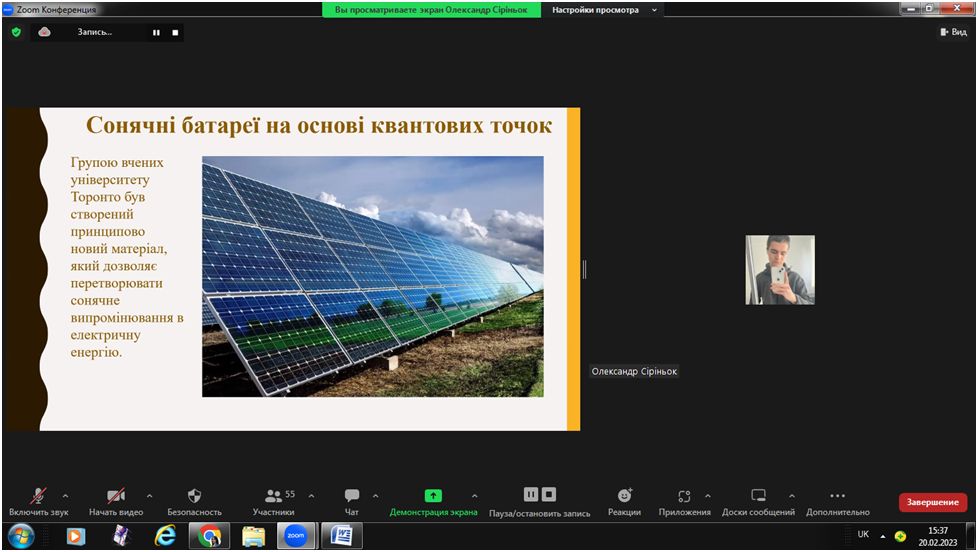978x552 pixels.
Task: Click the divider handle beside shared screen
Action: point(584,269)
